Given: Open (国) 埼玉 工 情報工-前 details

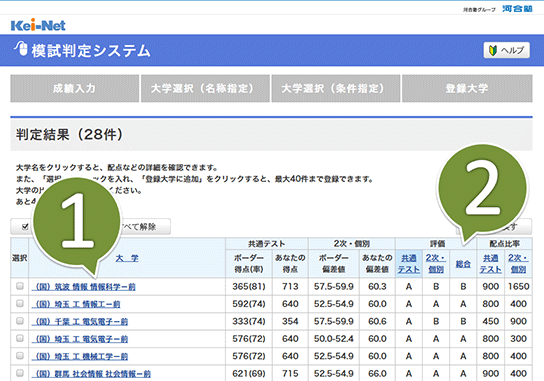Looking at the screenshot, I should (x=76, y=304).
